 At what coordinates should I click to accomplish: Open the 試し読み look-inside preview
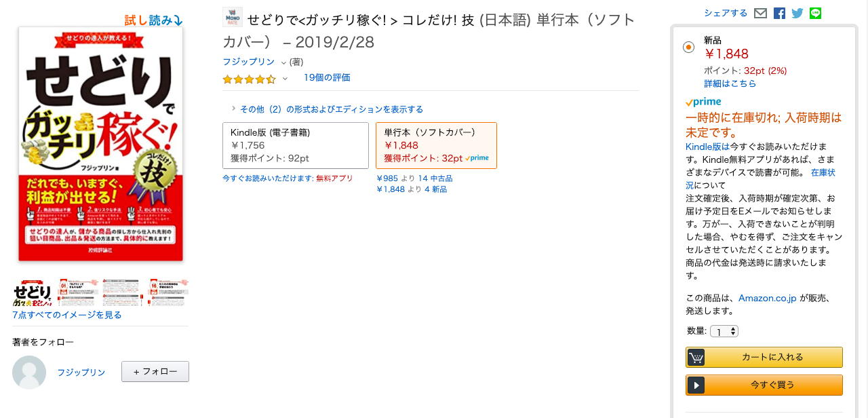pos(153,20)
